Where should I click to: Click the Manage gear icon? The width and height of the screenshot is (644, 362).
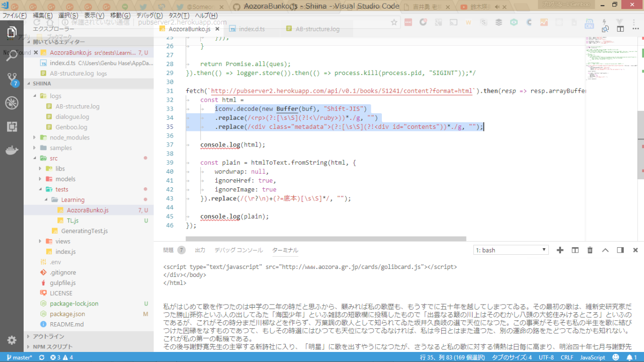pos(12,340)
